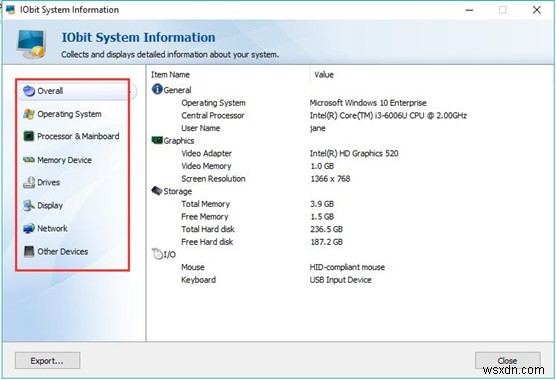Click the blue info icon beside General
The image size is (556, 380).
click(x=157, y=89)
